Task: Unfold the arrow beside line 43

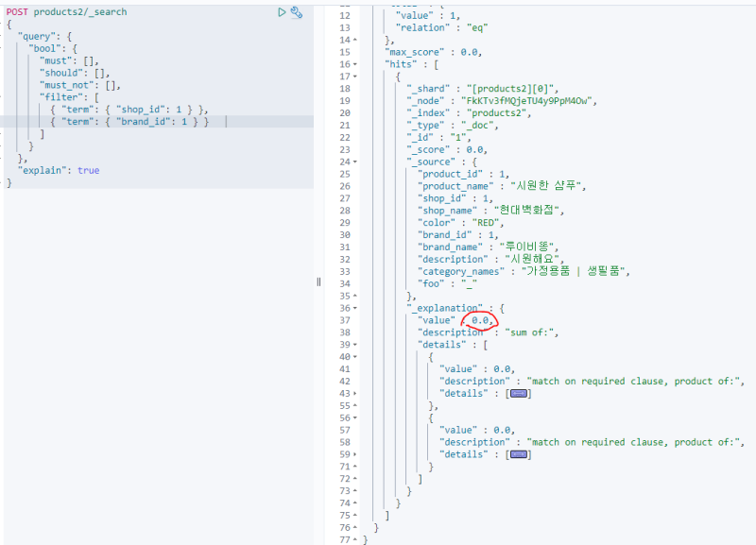Action: [x=355, y=393]
